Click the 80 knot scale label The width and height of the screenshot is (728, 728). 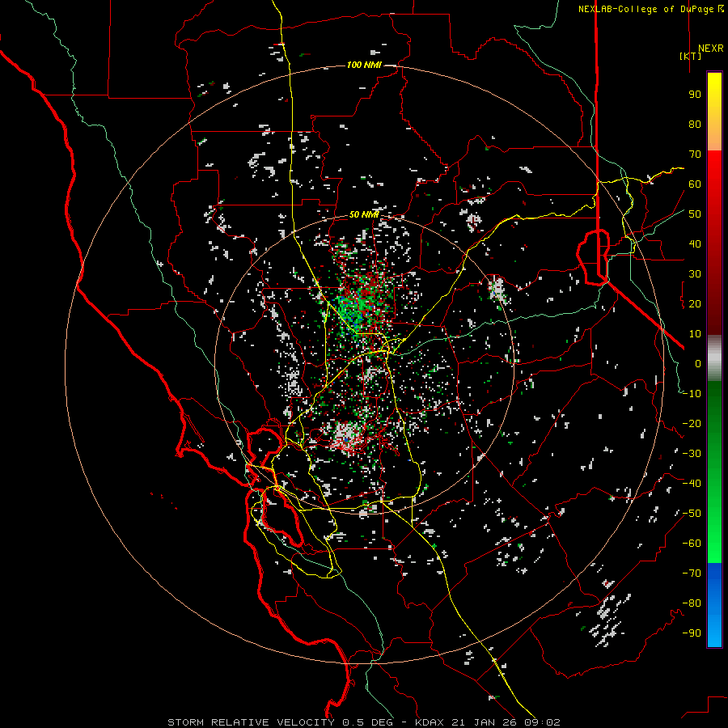[x=695, y=125]
